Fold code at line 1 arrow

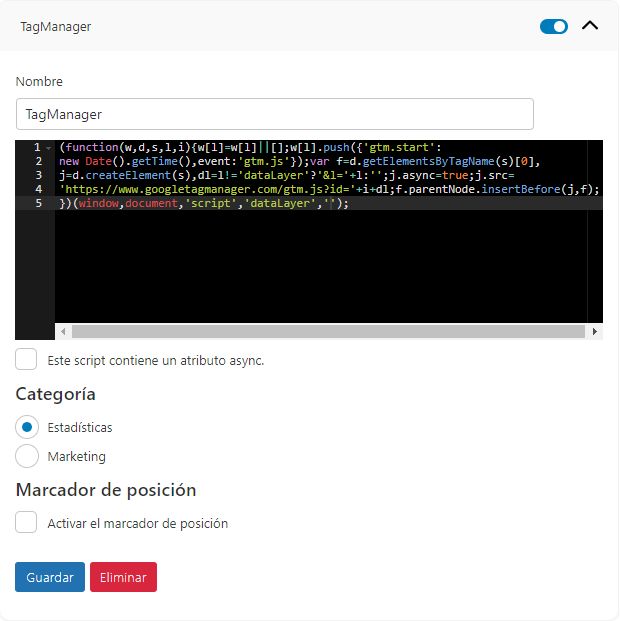[x=48, y=148]
